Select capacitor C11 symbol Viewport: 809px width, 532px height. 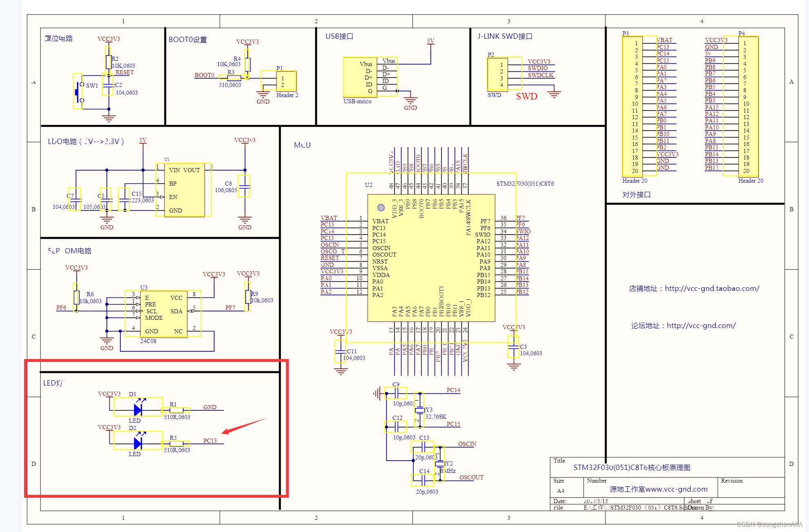(x=340, y=352)
